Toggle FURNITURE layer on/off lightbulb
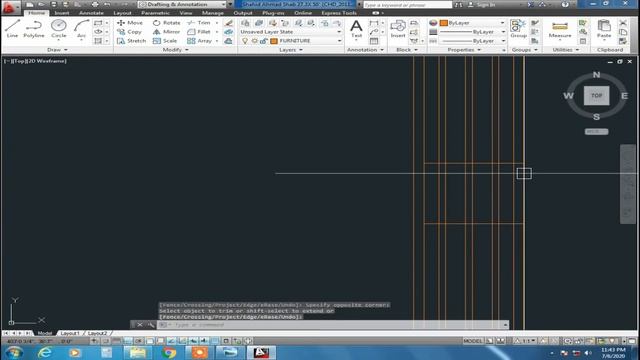Screen dimensions: 640x360 245,41
